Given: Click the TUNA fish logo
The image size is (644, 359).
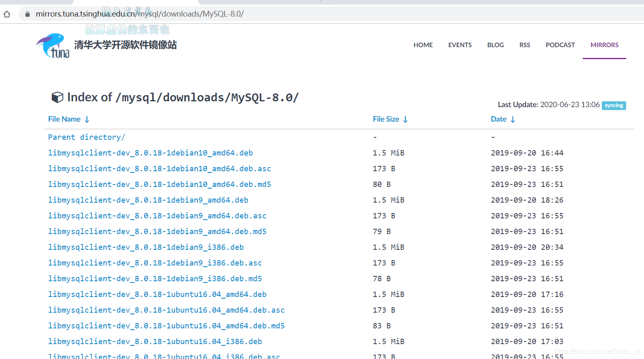Looking at the screenshot, I should pyautogui.click(x=53, y=45).
